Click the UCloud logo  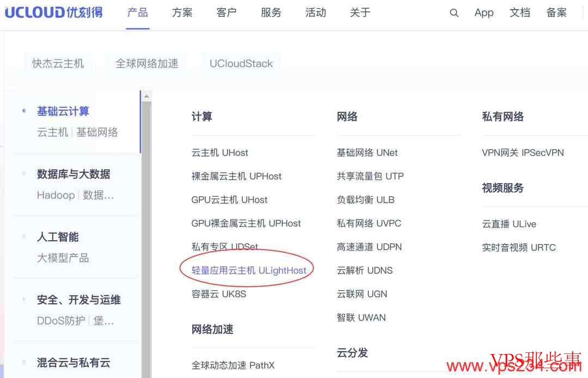(x=53, y=13)
